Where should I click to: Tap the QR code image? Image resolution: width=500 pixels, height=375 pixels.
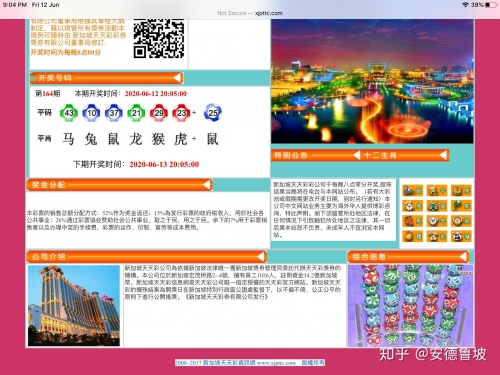(159, 38)
